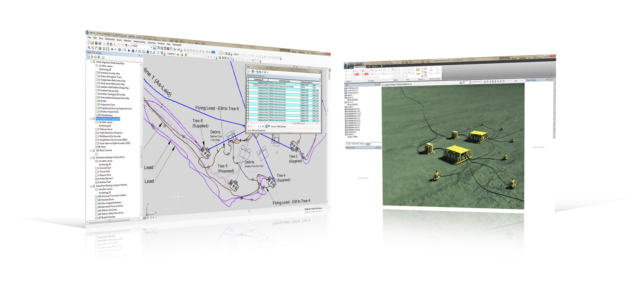Click the 4-Single Beam Echo Sounder legend swatch

[x=97, y=140]
